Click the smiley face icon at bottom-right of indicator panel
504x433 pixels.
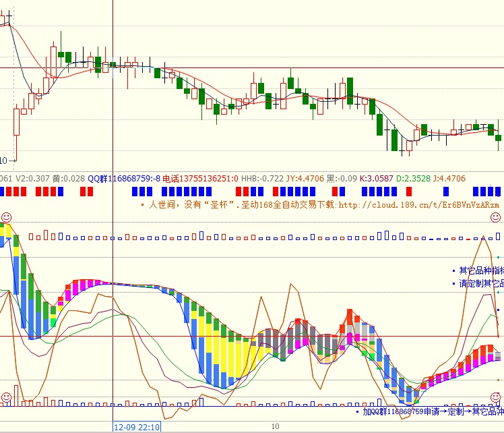(x=495, y=397)
